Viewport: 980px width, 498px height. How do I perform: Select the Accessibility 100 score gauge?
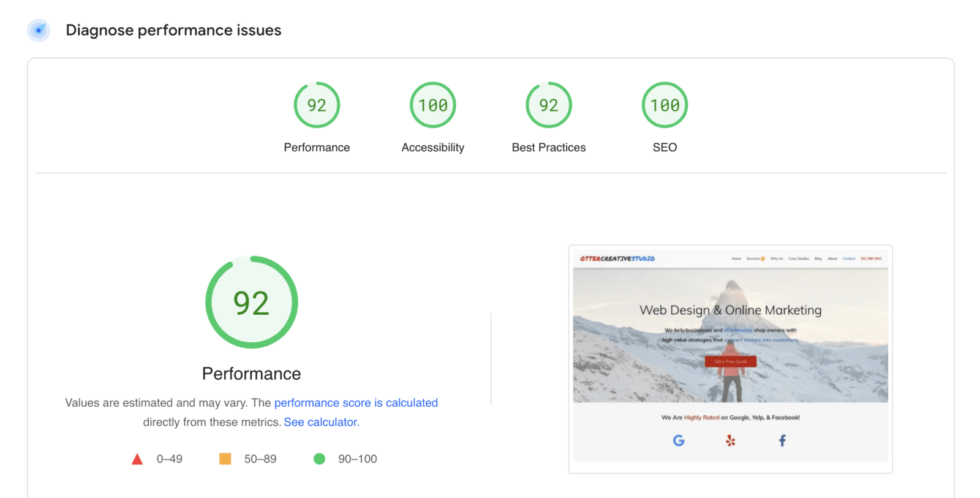pyautogui.click(x=433, y=105)
